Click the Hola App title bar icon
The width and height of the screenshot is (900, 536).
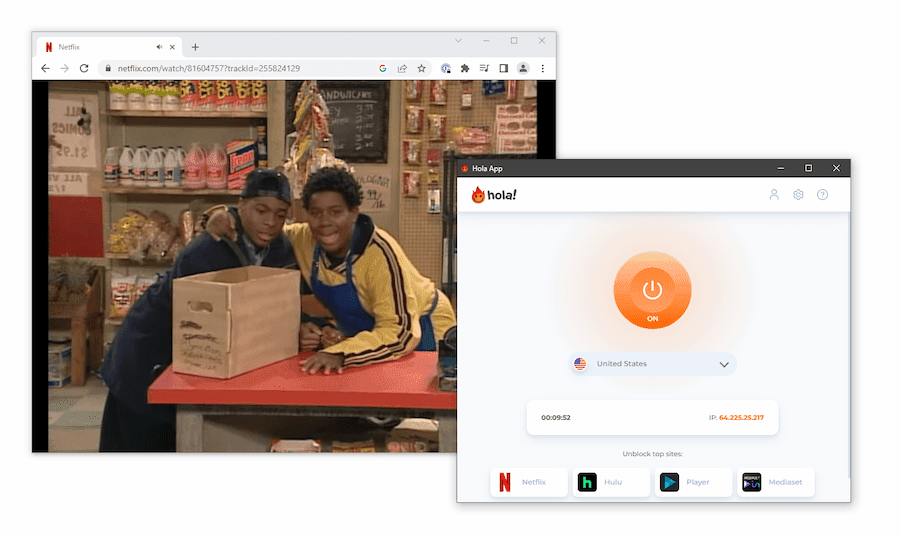464,168
